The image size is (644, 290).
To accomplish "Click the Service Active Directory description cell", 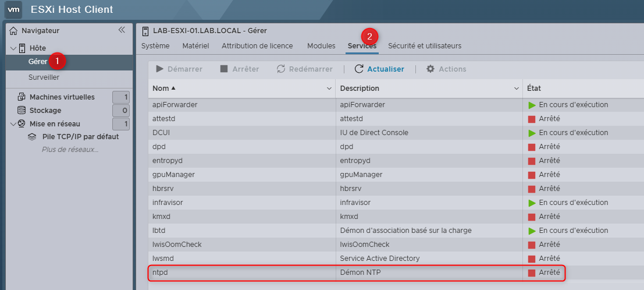I will tap(380, 259).
